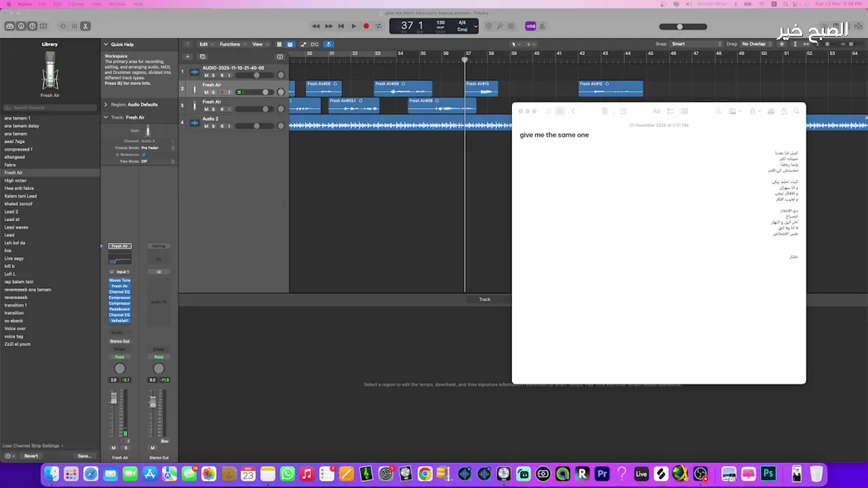Toggle Flex view in Tracks area menu bar

pyautogui.click(x=315, y=44)
